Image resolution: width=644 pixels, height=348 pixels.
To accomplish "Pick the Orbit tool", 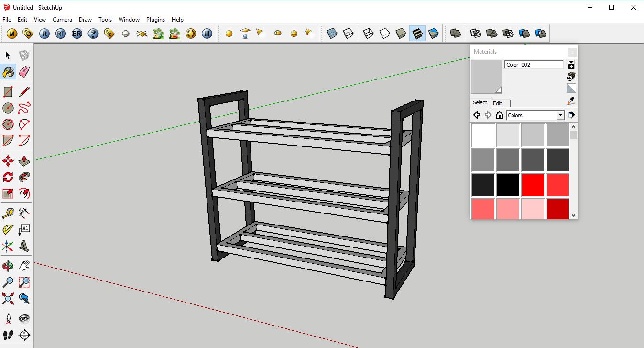I will click(x=8, y=266).
